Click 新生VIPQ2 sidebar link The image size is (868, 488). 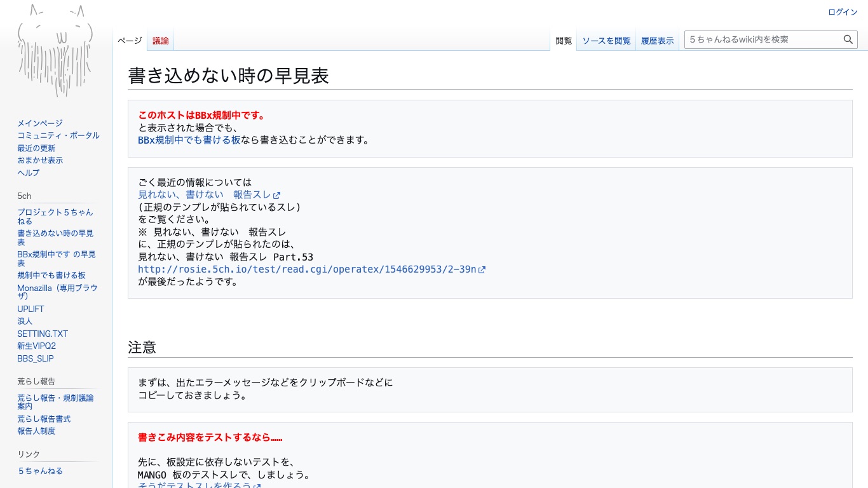coord(37,346)
